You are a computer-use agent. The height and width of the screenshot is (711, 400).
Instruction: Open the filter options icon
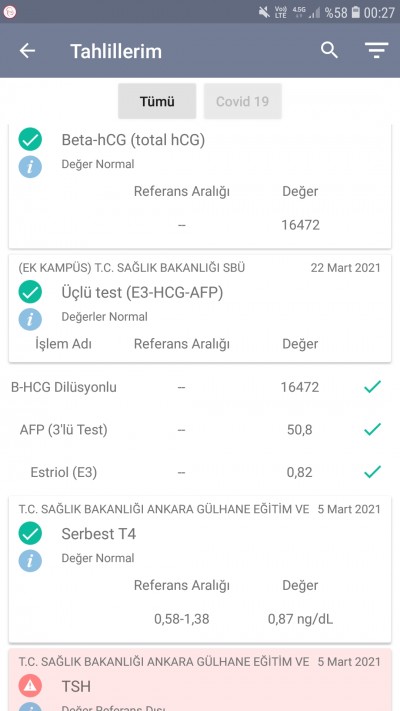(377, 50)
